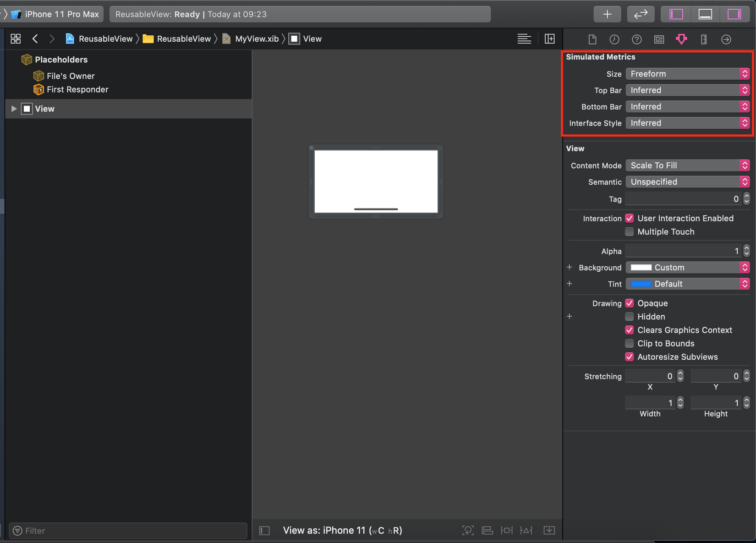Click the white Background color swatch
Image resolution: width=756 pixels, height=543 pixels.
(x=641, y=268)
